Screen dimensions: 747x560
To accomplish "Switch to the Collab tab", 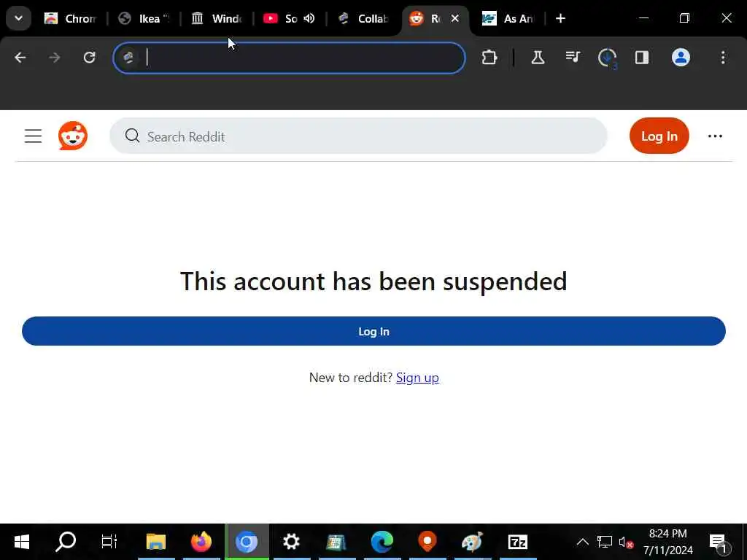I will pos(364,18).
